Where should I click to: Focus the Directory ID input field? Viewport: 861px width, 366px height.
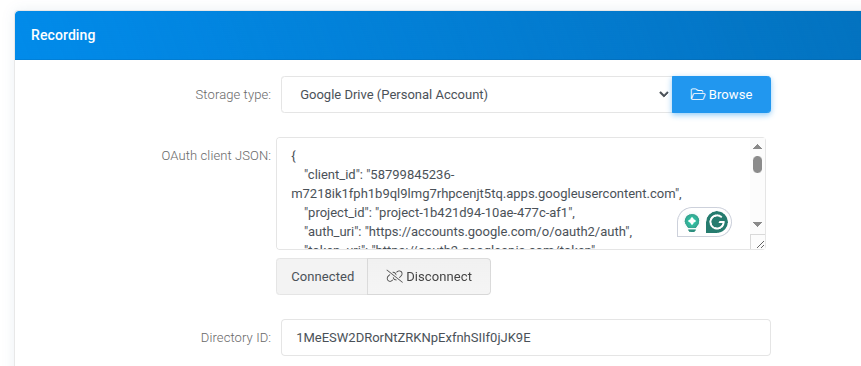click(525, 337)
